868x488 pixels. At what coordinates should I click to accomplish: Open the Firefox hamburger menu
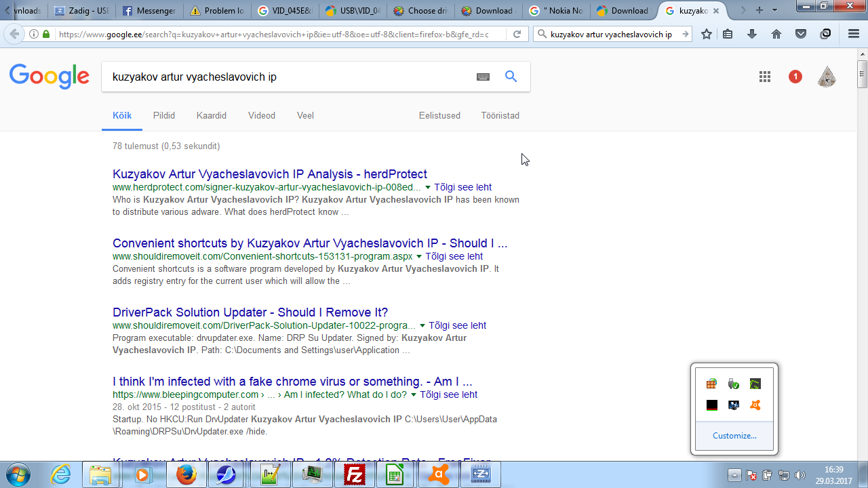pos(854,34)
